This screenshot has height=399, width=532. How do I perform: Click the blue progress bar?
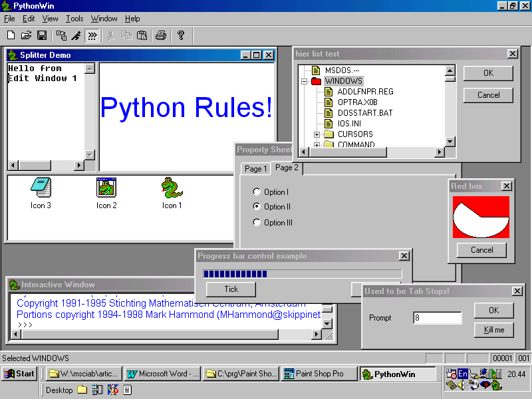click(x=303, y=274)
